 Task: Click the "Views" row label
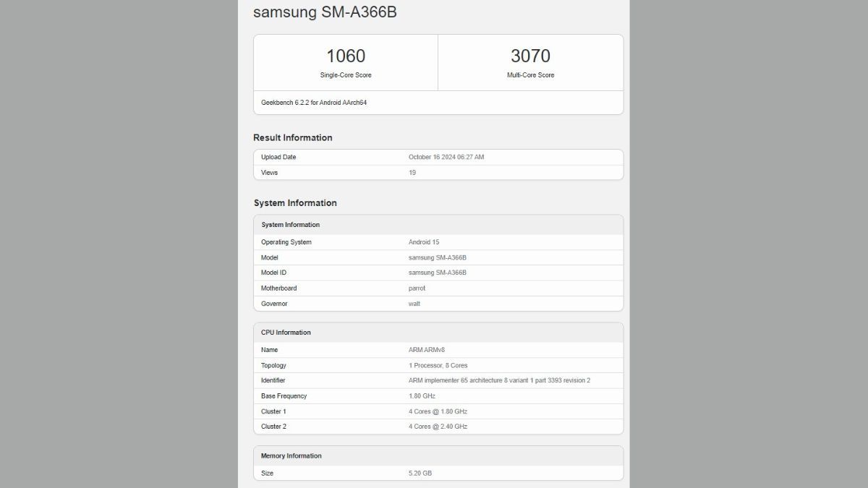click(269, 173)
